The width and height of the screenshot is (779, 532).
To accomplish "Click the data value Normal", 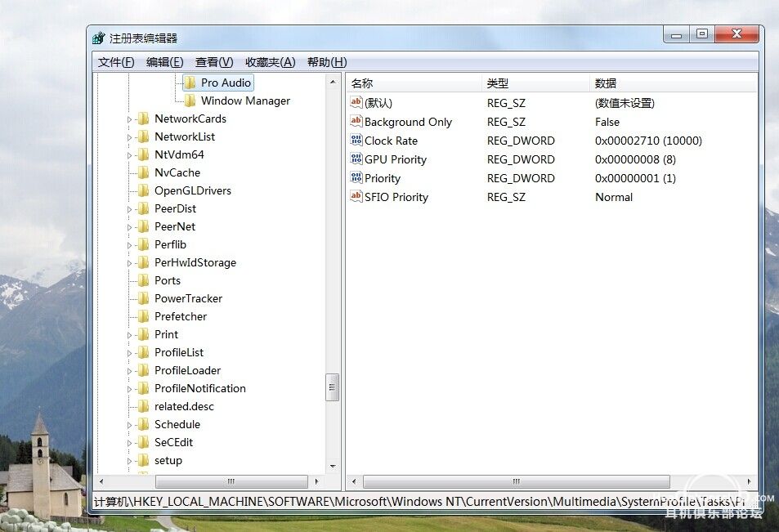I will click(614, 197).
